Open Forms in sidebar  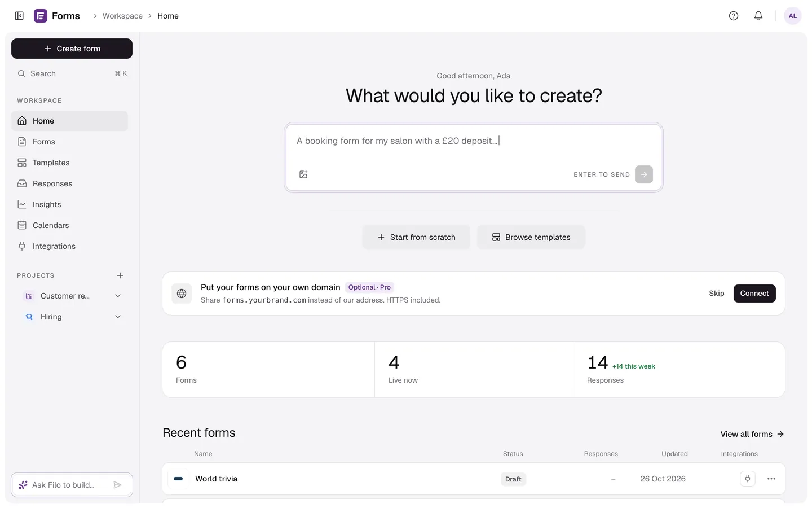(x=69, y=142)
